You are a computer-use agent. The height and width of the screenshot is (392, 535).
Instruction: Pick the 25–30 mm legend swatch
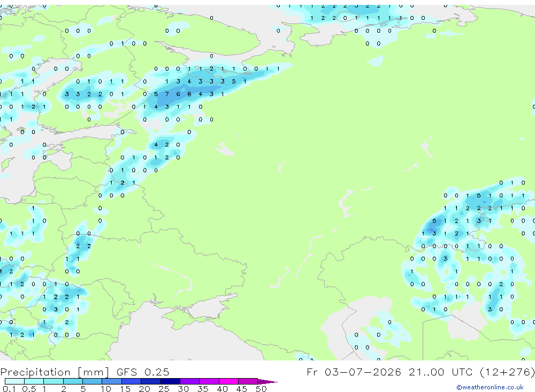170,381
